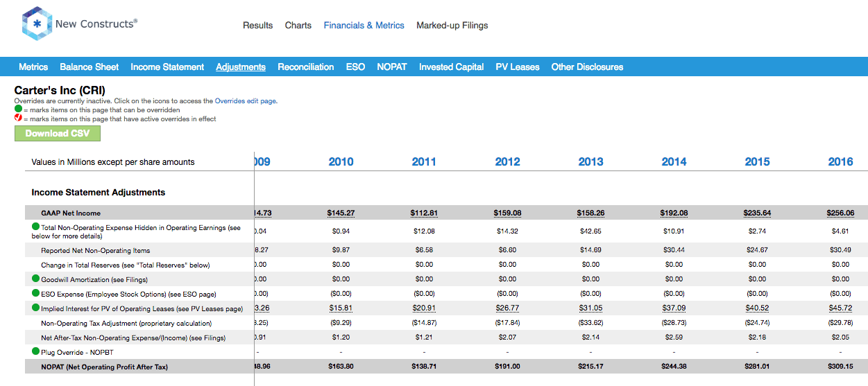
Task: Click Net After-Tax Non-Operating Expense row label
Action: tap(133, 337)
